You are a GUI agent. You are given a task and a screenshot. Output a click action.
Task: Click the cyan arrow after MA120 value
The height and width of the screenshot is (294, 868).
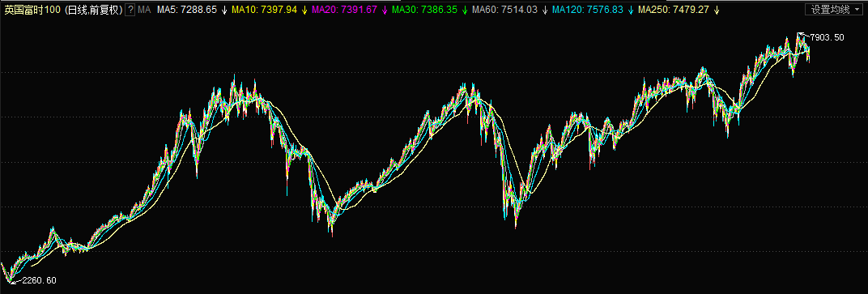(x=631, y=10)
